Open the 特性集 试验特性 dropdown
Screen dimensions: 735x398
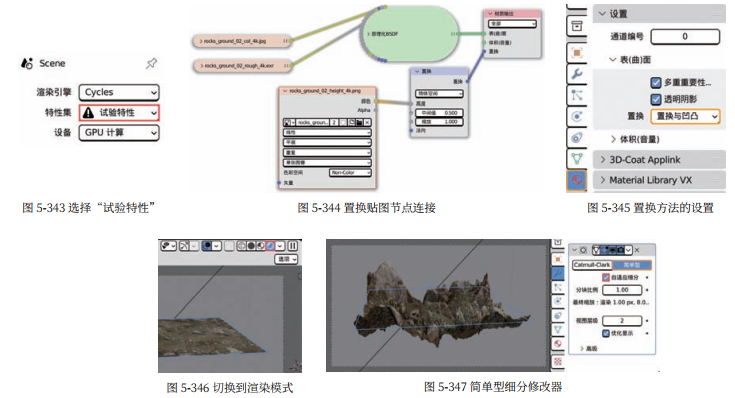pyautogui.click(x=119, y=113)
